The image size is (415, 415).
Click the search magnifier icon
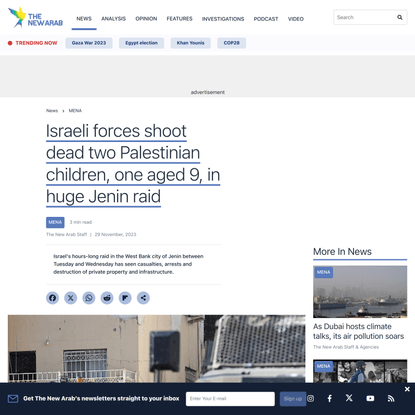(x=399, y=17)
